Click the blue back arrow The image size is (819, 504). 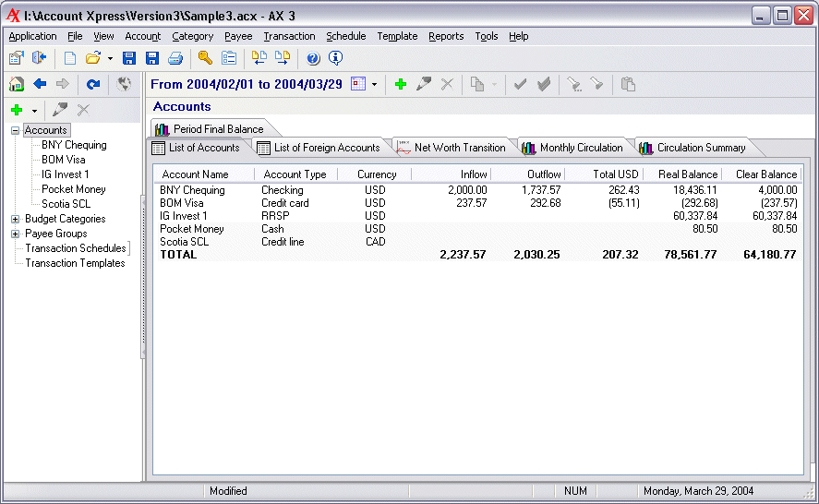tap(40, 84)
